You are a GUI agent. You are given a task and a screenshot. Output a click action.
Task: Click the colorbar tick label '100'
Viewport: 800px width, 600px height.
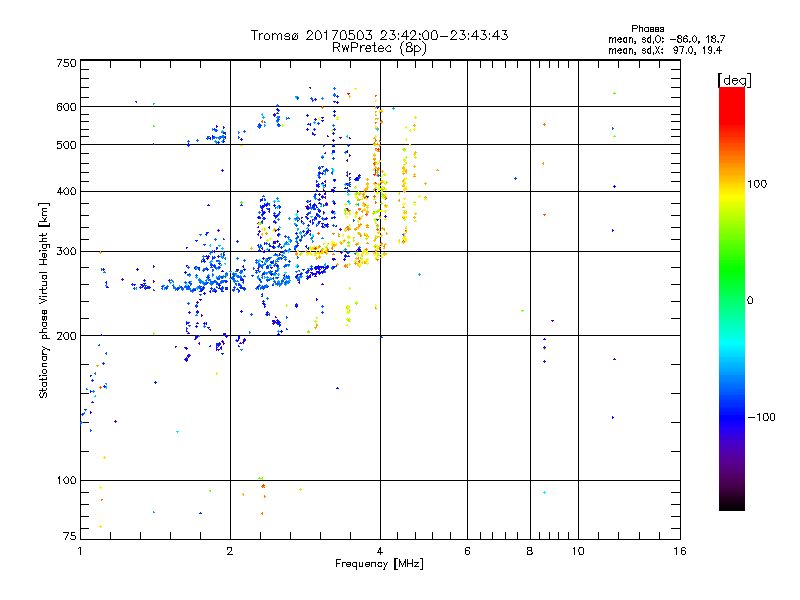coord(757,184)
